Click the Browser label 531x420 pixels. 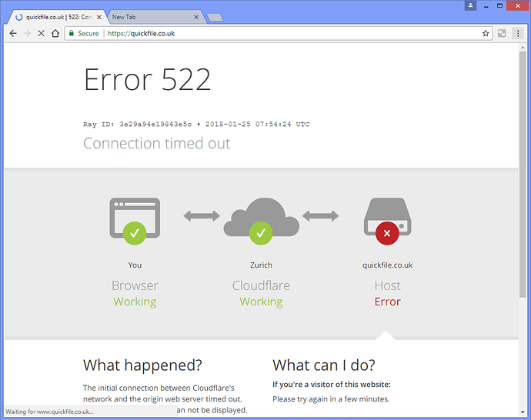coord(135,285)
